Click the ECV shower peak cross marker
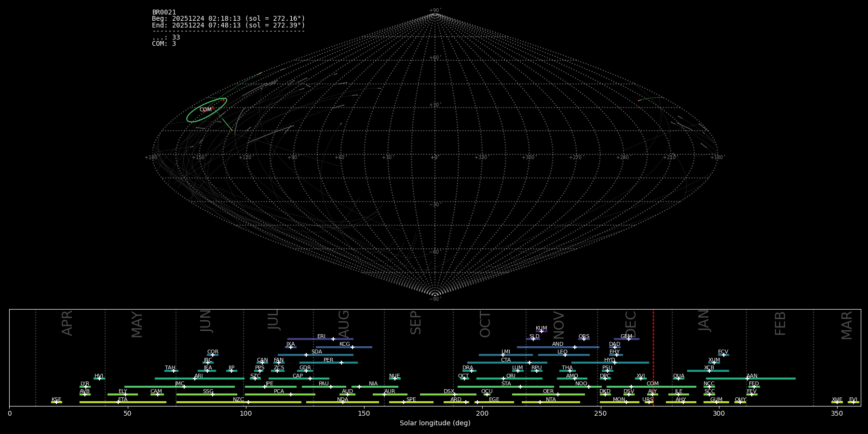Screen dimensions: 868x434 click(723, 355)
